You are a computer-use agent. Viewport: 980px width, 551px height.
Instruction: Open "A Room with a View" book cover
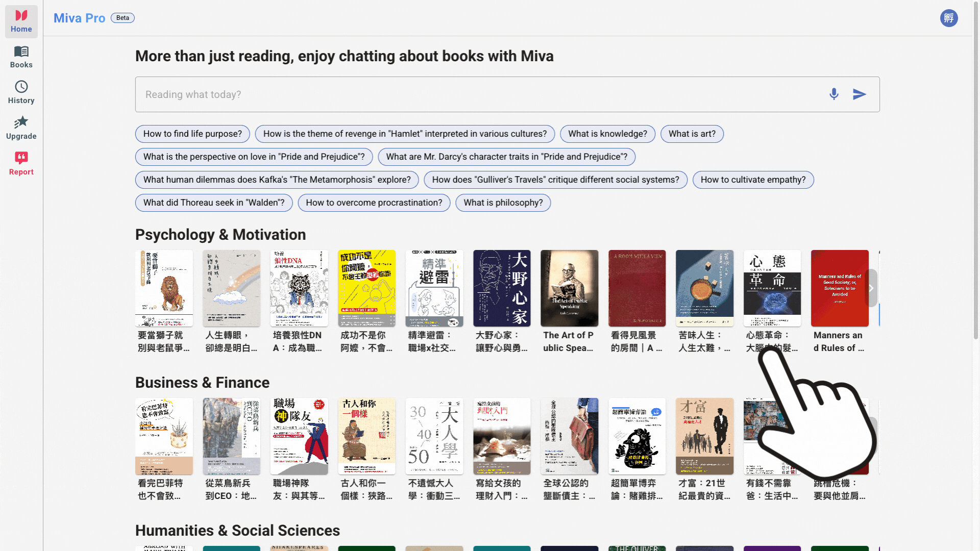point(636,288)
